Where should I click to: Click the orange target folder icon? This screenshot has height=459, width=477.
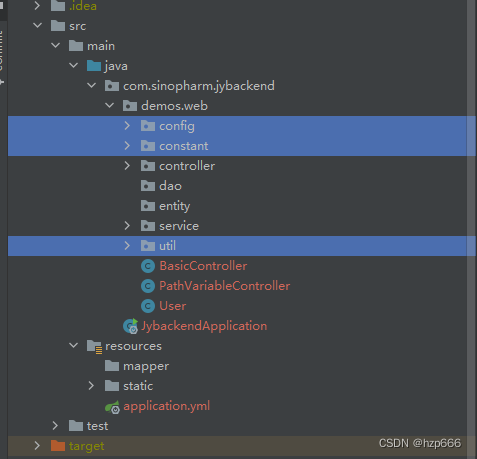(x=58, y=446)
